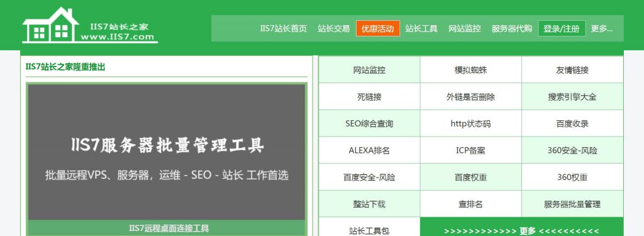Open 网站监控 in the top navigation
The width and height of the screenshot is (644, 236).
click(465, 28)
